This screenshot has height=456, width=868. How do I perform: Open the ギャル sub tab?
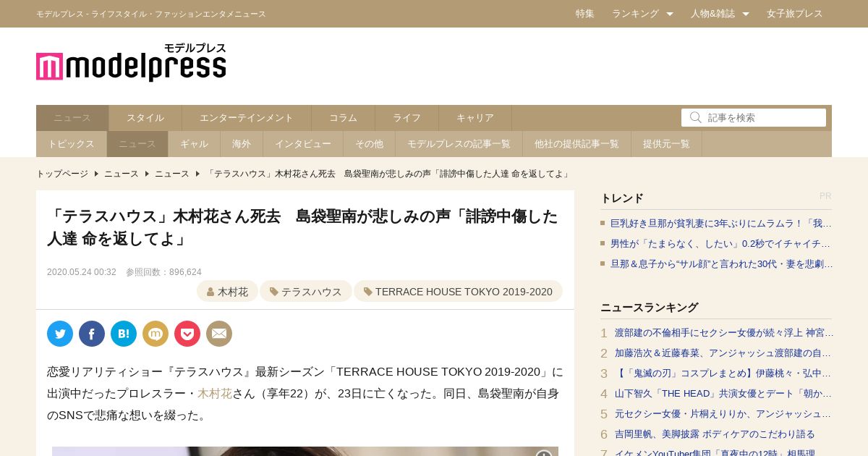[x=195, y=144]
